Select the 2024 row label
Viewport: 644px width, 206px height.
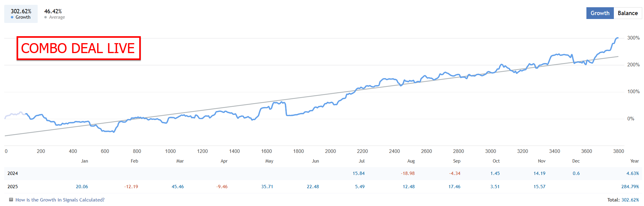click(x=13, y=173)
